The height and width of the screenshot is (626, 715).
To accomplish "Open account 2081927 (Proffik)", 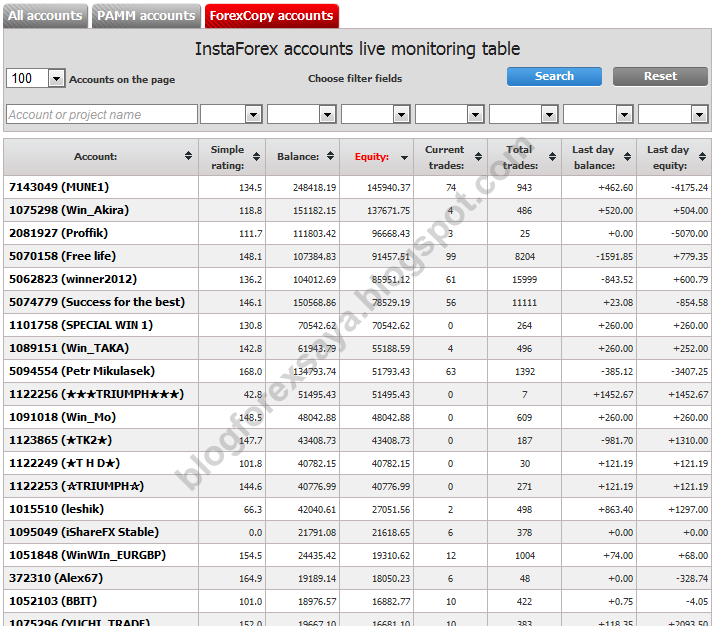I will 58,233.
